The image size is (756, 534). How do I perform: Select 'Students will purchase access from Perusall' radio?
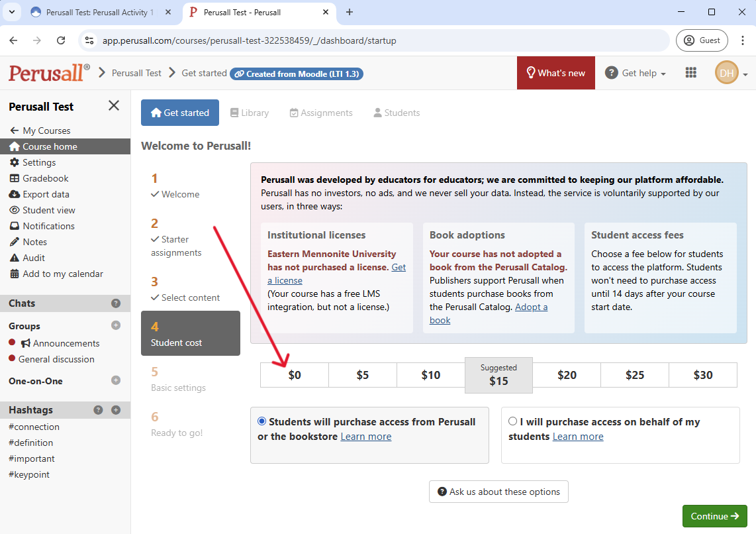tap(262, 421)
